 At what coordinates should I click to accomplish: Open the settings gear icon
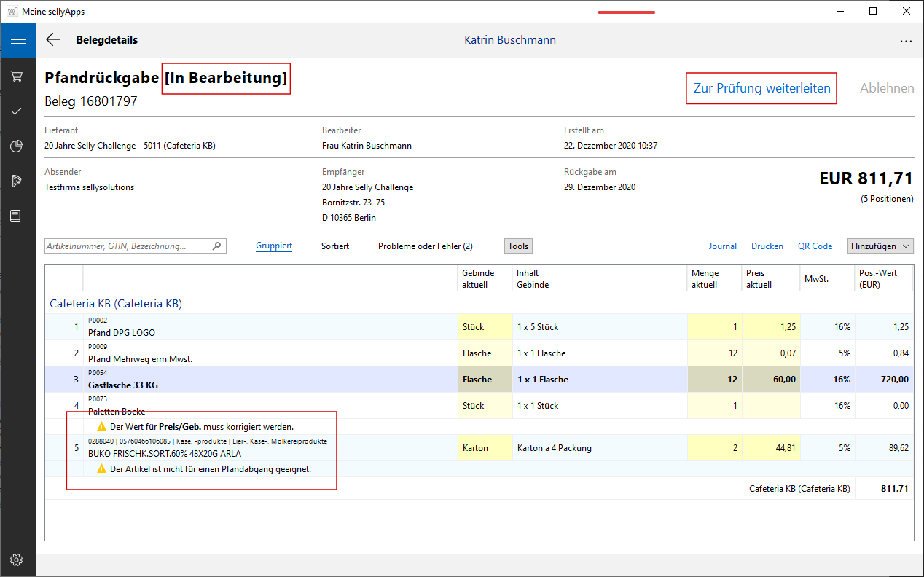(17, 560)
